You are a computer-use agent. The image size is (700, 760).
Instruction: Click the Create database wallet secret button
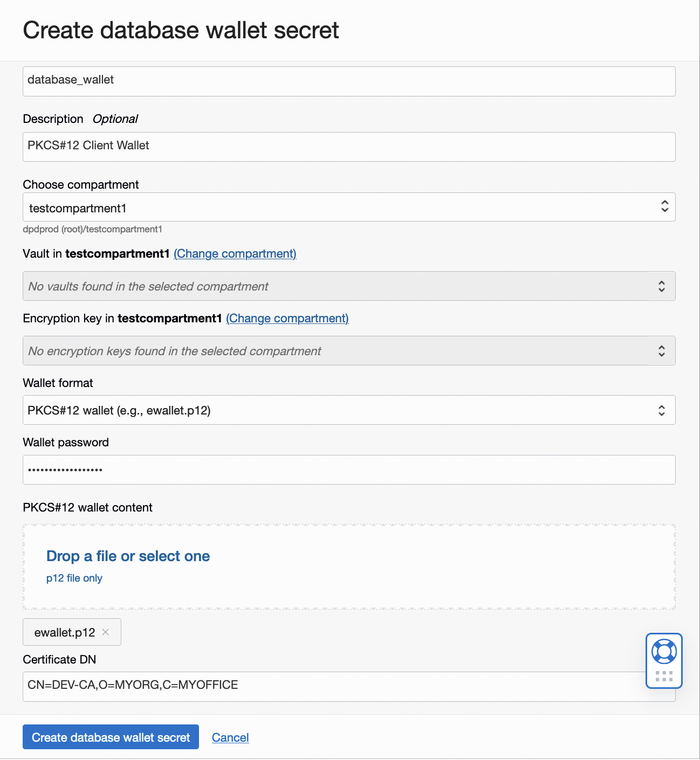[111, 737]
